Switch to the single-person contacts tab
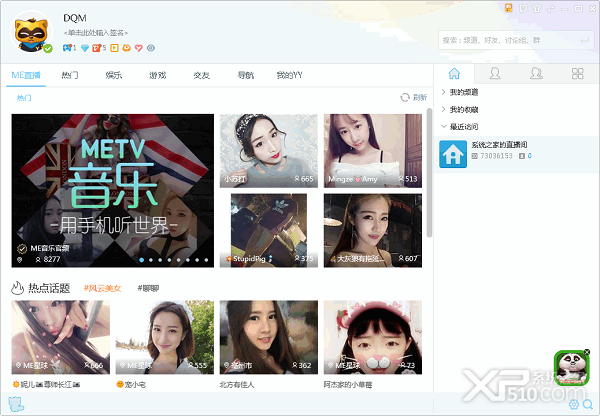The image size is (600, 416). [495, 73]
